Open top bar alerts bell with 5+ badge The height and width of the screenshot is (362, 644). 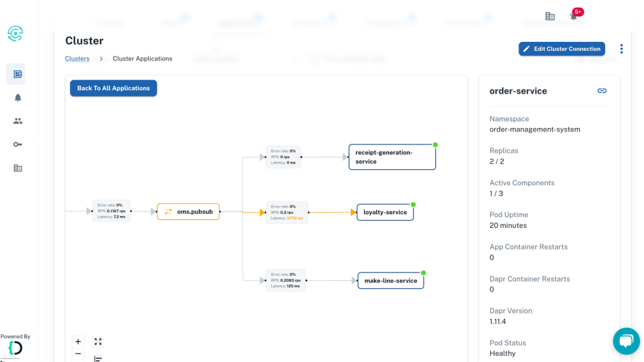pyautogui.click(x=573, y=16)
